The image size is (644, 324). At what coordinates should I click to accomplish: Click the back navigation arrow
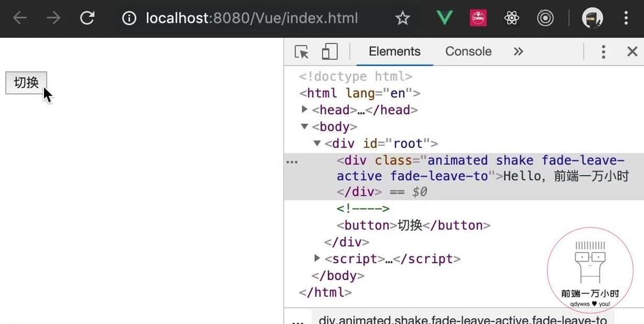[x=20, y=18]
